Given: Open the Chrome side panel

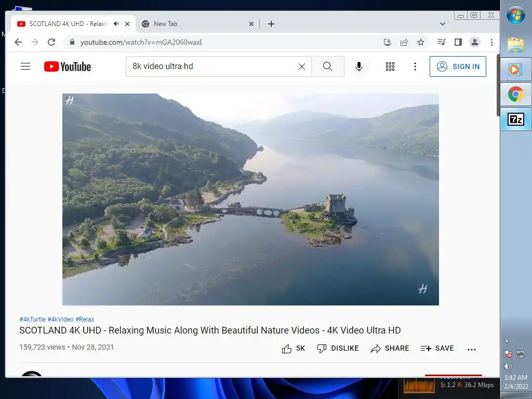Looking at the screenshot, I should (458, 42).
